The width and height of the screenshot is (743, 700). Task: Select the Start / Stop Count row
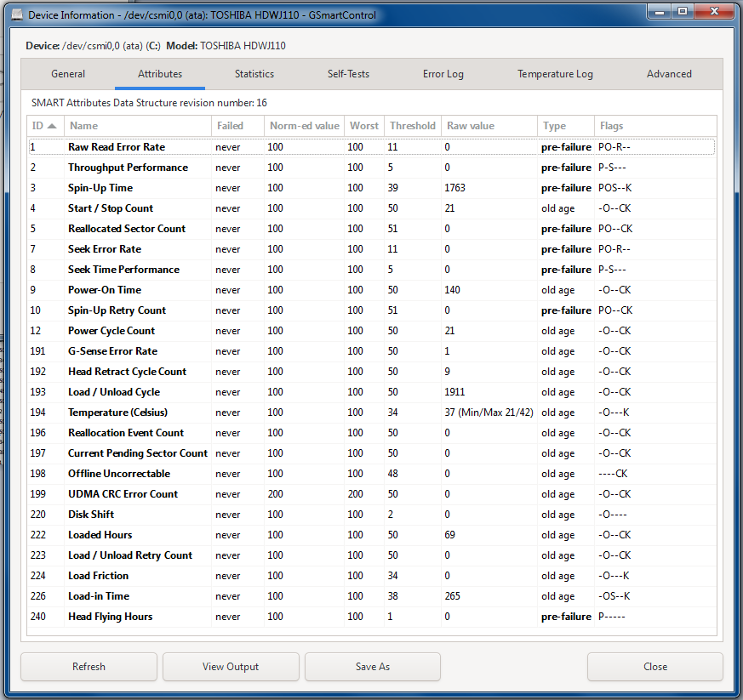click(371, 208)
